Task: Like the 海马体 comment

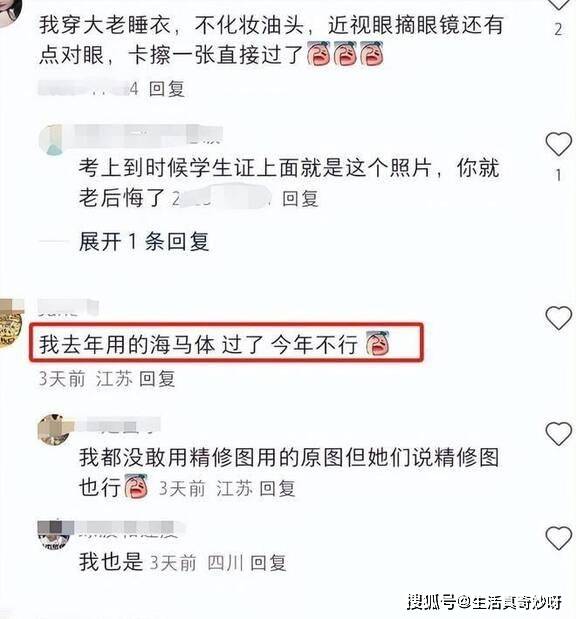Action: point(558,318)
